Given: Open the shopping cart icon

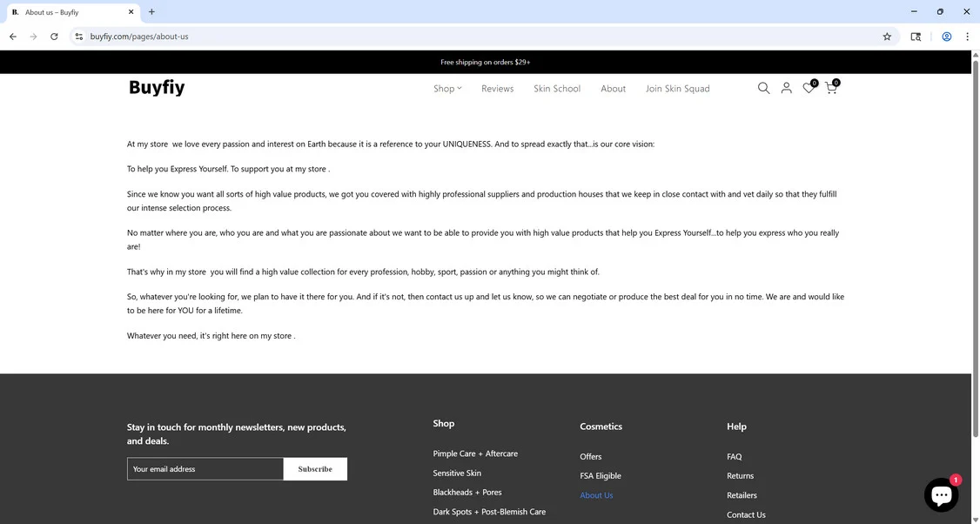Looking at the screenshot, I should tap(831, 88).
